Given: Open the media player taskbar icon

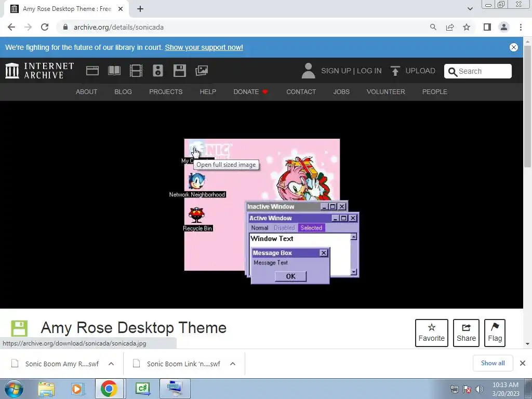Looking at the screenshot, I should click(77, 389).
